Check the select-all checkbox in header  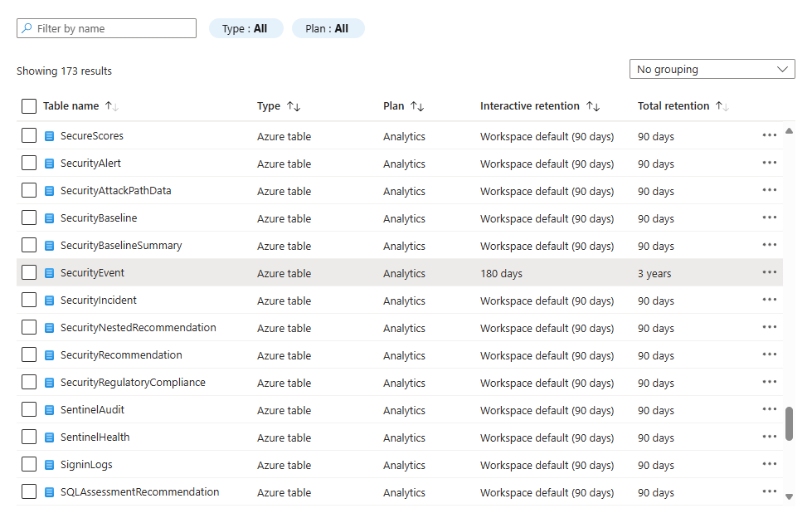(29, 106)
